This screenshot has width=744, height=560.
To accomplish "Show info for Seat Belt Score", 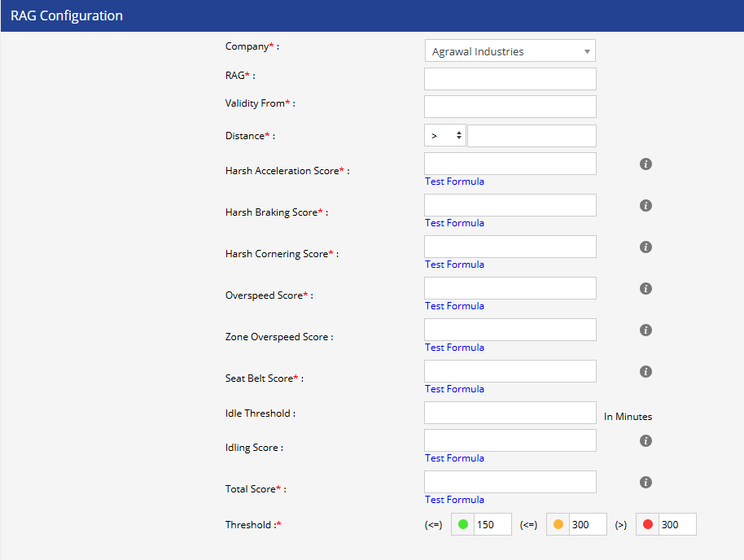I will pos(646,372).
